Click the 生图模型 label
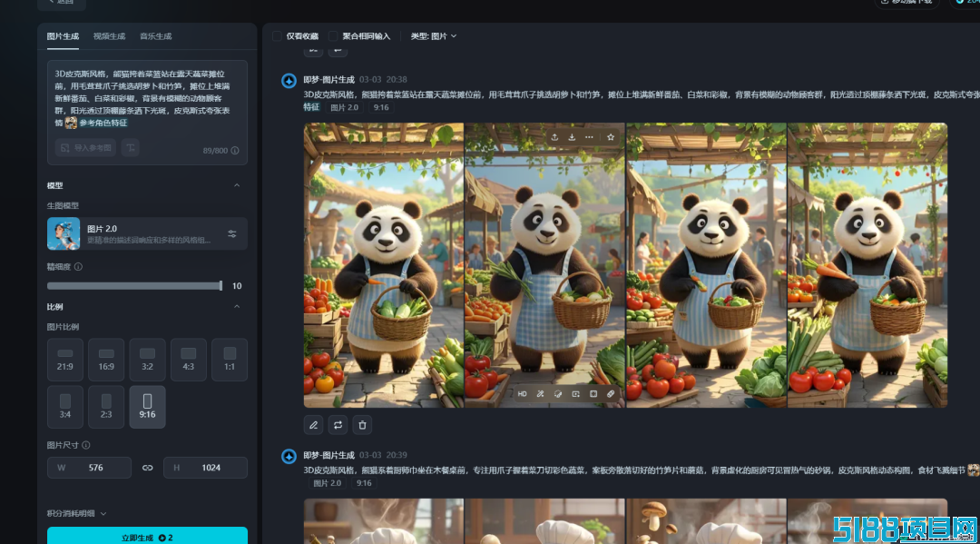This screenshot has width=980, height=544. 63,206
